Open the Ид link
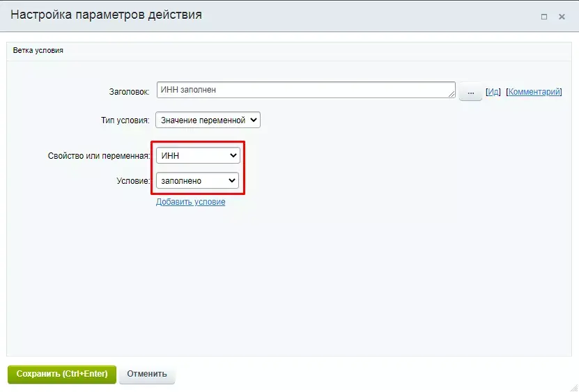The image size is (579, 392). click(493, 91)
